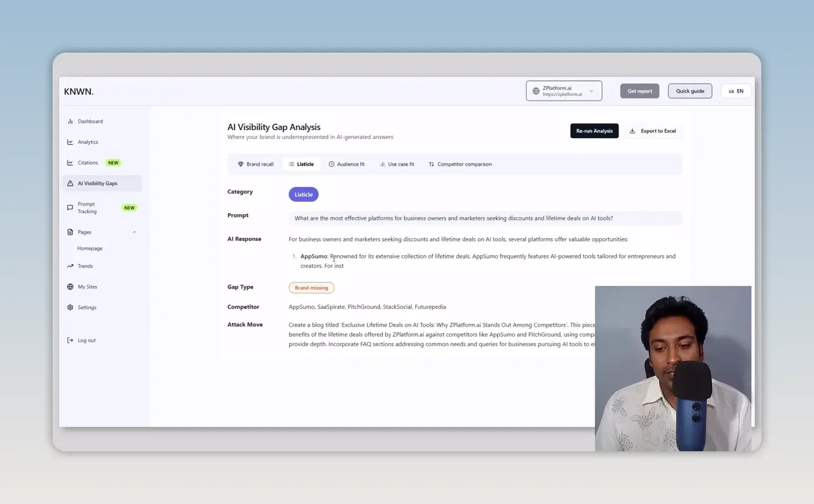The image size is (814, 504).
Task: Click the Brand recall diamond icon
Action: tap(240, 164)
